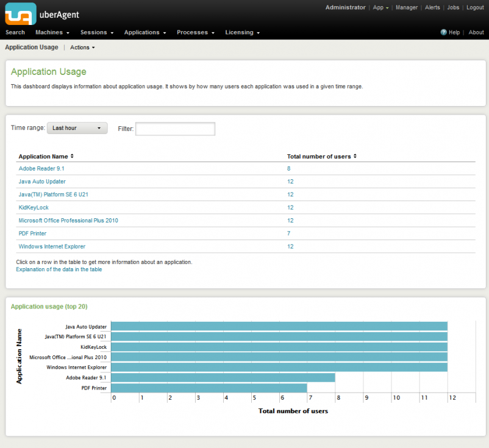
Task: Open the Time range dropdown
Action: (x=77, y=128)
